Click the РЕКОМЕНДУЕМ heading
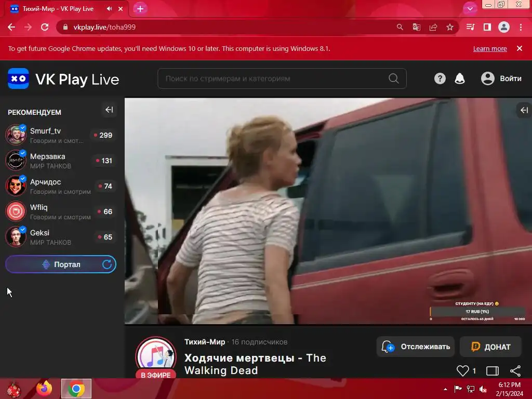 pyautogui.click(x=35, y=112)
